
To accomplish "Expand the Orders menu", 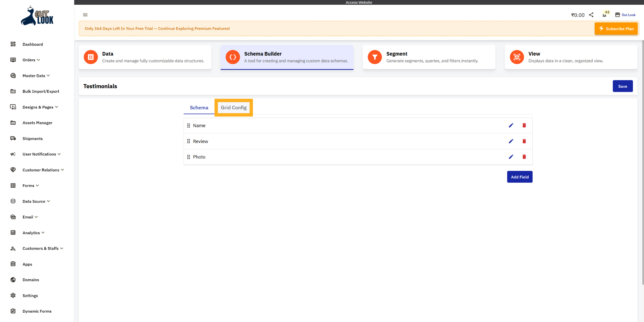I will [x=31, y=60].
